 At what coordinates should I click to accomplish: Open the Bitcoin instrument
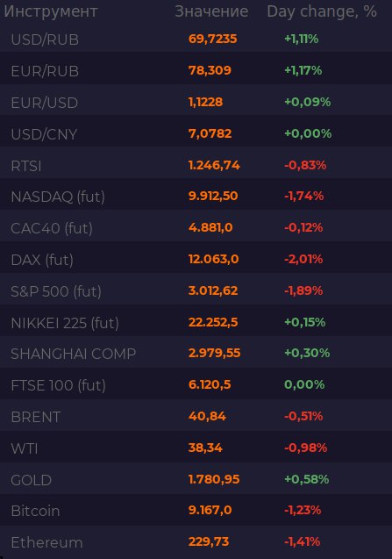tap(35, 512)
